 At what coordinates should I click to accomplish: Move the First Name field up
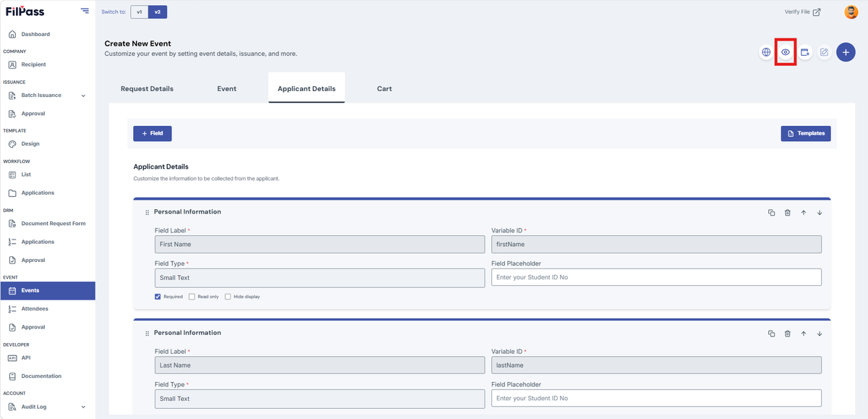(x=804, y=212)
